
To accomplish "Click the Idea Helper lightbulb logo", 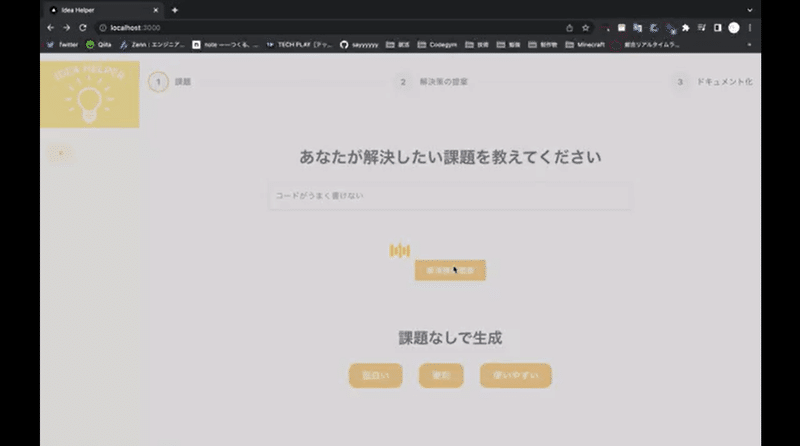I will (x=90, y=94).
